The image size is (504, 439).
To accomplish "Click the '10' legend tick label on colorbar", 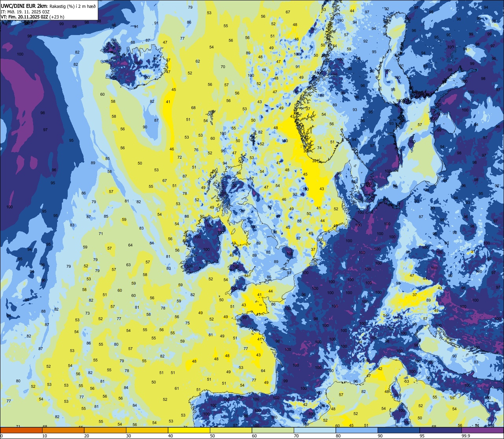I will pos(45,436).
